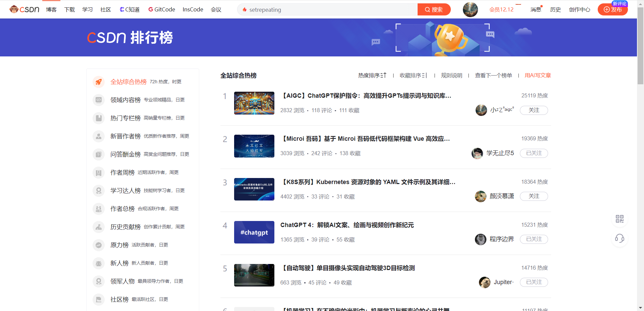Follow author 小zZ aigc with 关注 button
Image resolution: width=644 pixels, height=311 pixels.
click(x=534, y=110)
